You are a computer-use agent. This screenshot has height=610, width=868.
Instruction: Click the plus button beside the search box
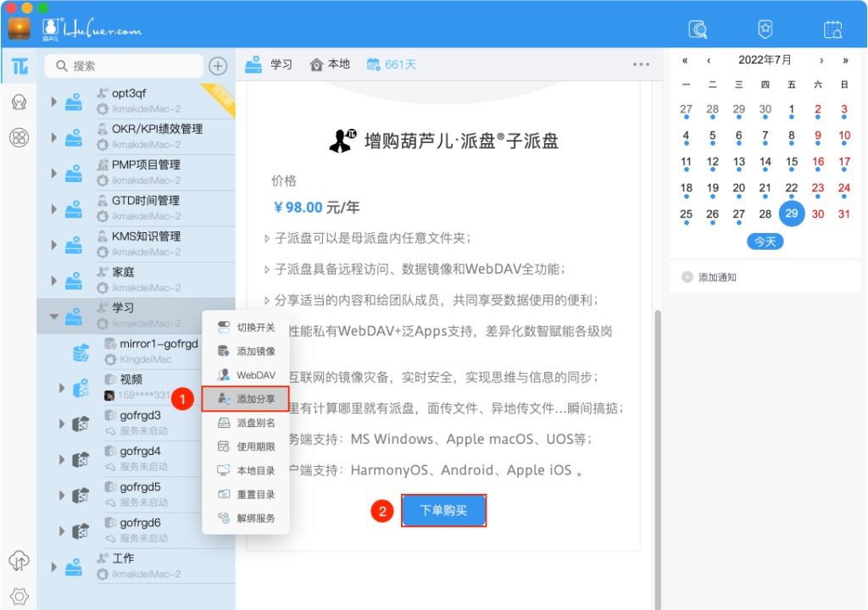[218, 66]
